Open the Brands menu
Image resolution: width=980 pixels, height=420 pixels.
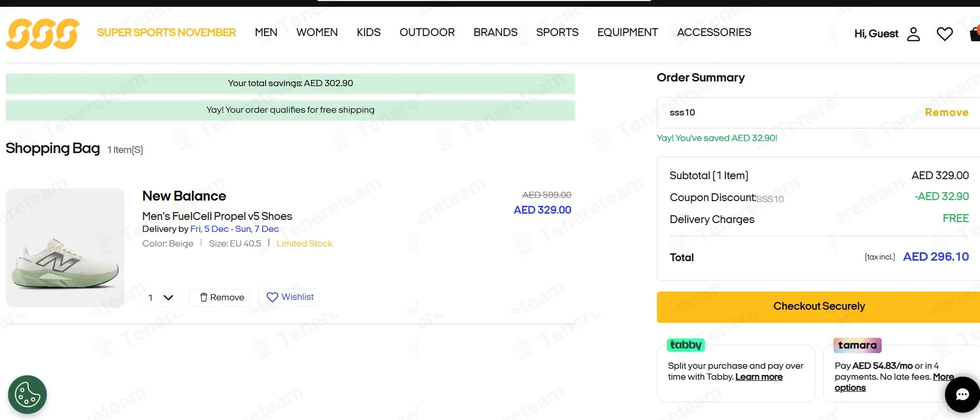click(x=496, y=32)
